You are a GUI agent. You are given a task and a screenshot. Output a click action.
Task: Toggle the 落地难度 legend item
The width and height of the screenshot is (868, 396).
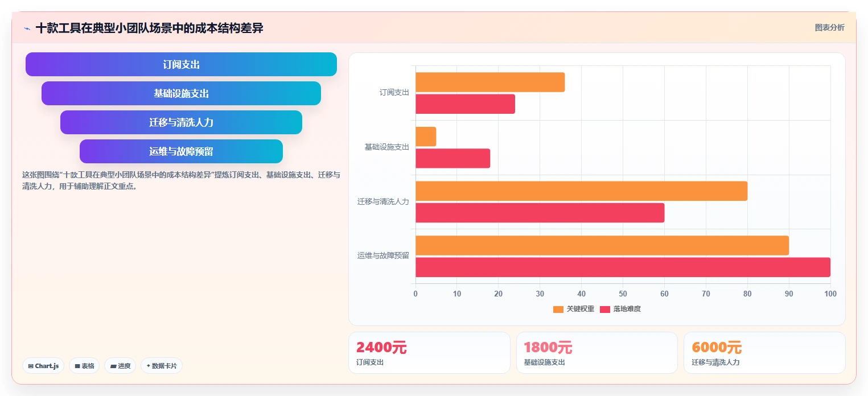(x=620, y=309)
